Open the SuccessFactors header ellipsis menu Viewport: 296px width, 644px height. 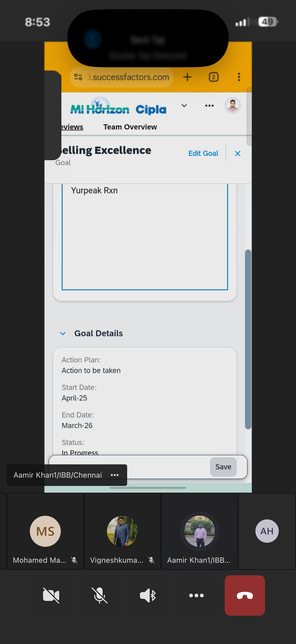(x=209, y=106)
